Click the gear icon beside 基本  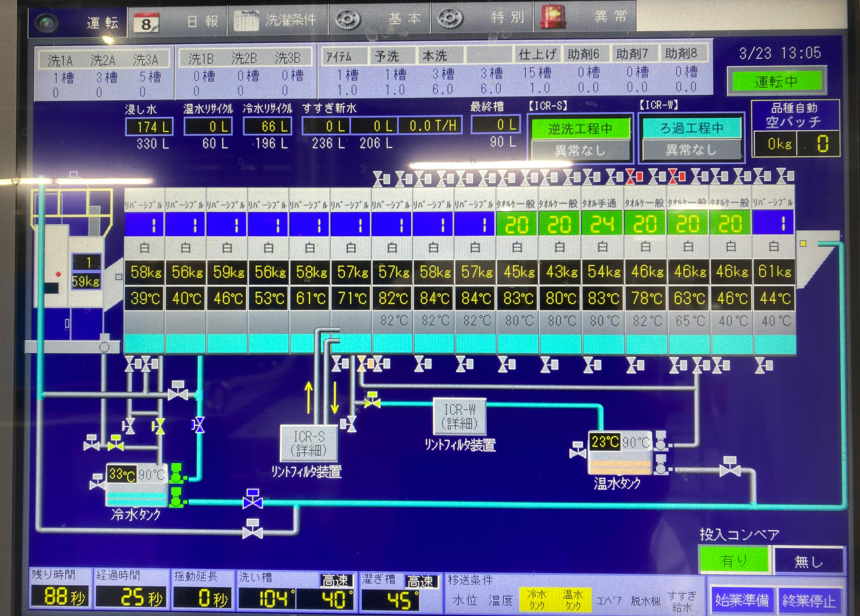[x=348, y=19]
